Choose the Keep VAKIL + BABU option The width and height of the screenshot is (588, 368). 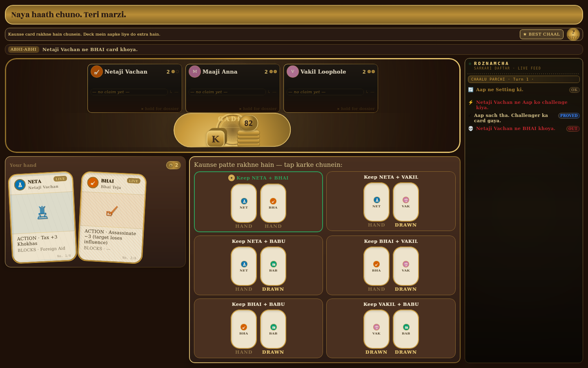[x=391, y=328]
